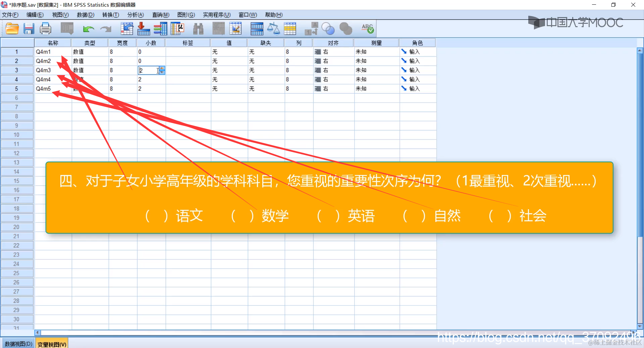Click the 标签 column header
This screenshot has height=348, width=644.
point(188,43)
